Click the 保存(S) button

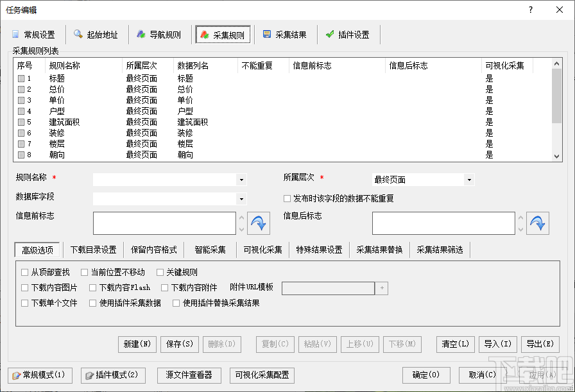(179, 345)
